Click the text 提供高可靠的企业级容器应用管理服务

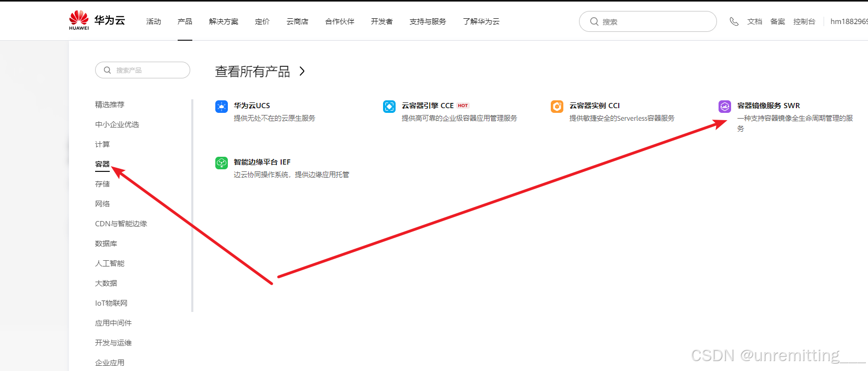pos(459,118)
